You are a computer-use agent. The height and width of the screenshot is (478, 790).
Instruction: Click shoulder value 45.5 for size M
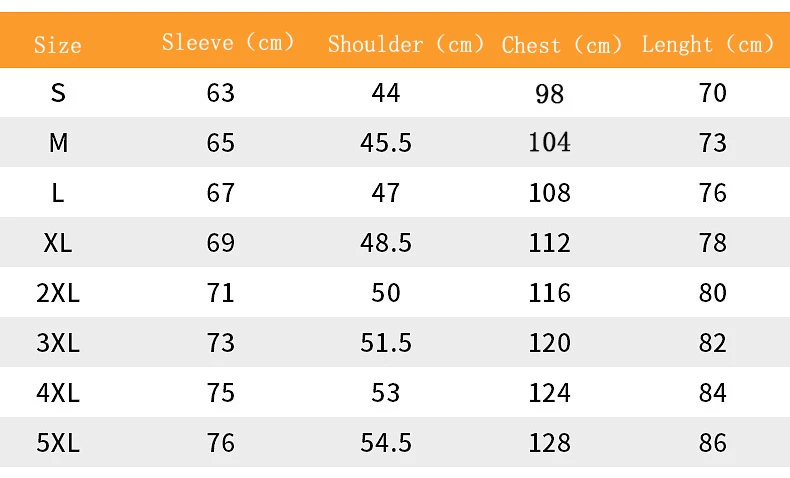tap(386, 143)
